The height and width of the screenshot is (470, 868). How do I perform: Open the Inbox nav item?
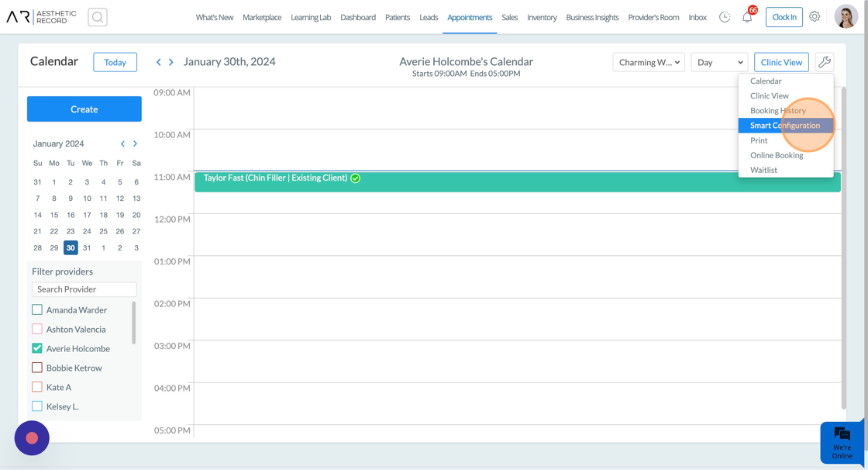coord(697,17)
